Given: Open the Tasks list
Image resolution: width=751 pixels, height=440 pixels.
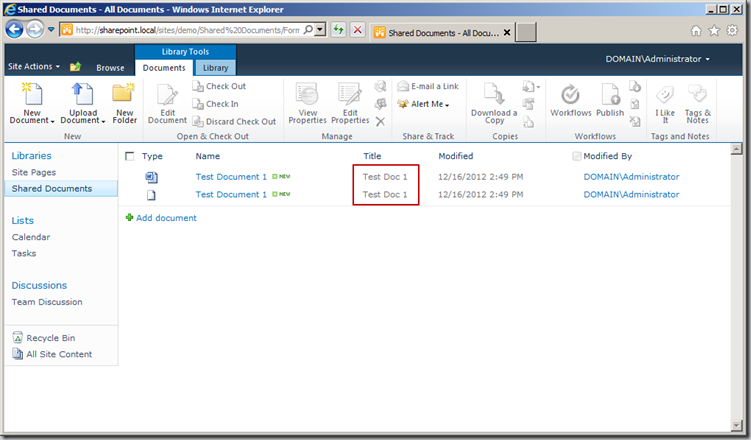Looking at the screenshot, I should [x=23, y=253].
